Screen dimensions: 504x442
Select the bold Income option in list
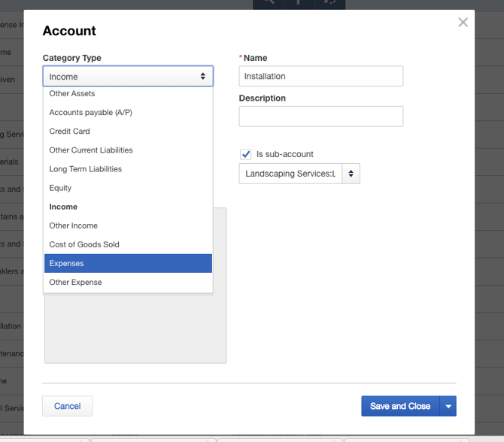coord(128,207)
